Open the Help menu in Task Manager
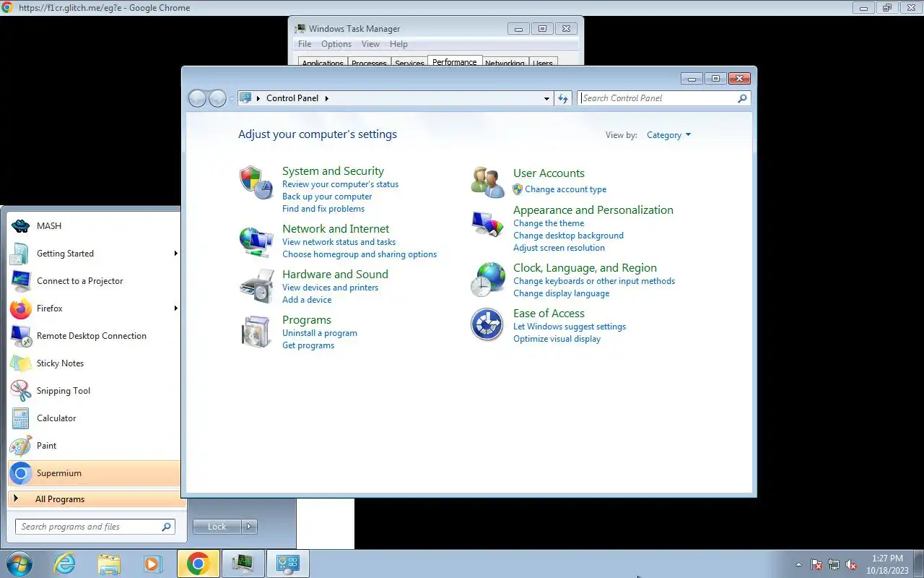 (398, 44)
